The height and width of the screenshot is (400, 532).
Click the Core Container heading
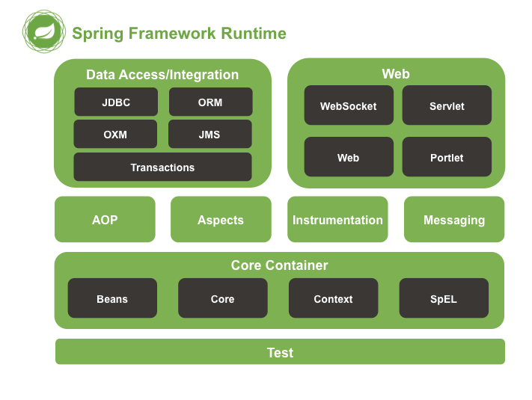point(279,265)
